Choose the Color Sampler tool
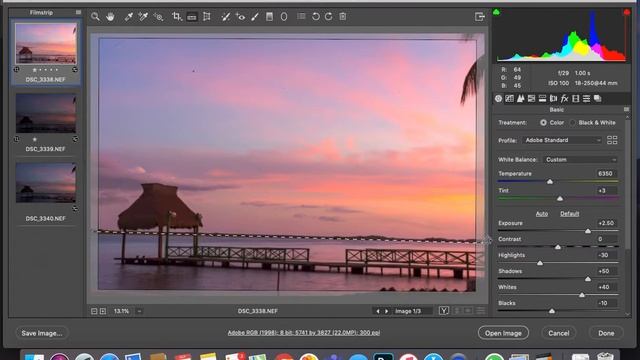 pos(143,17)
